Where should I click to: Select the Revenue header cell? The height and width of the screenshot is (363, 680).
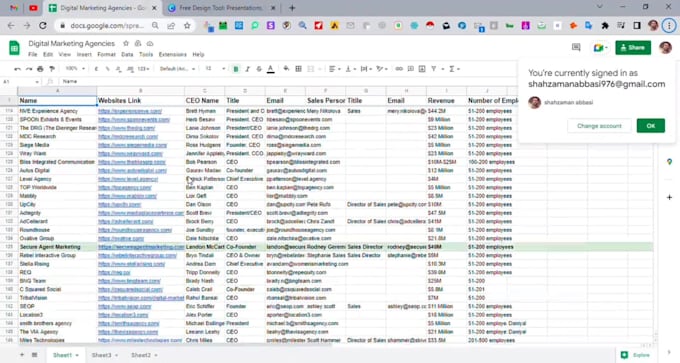tap(446, 101)
